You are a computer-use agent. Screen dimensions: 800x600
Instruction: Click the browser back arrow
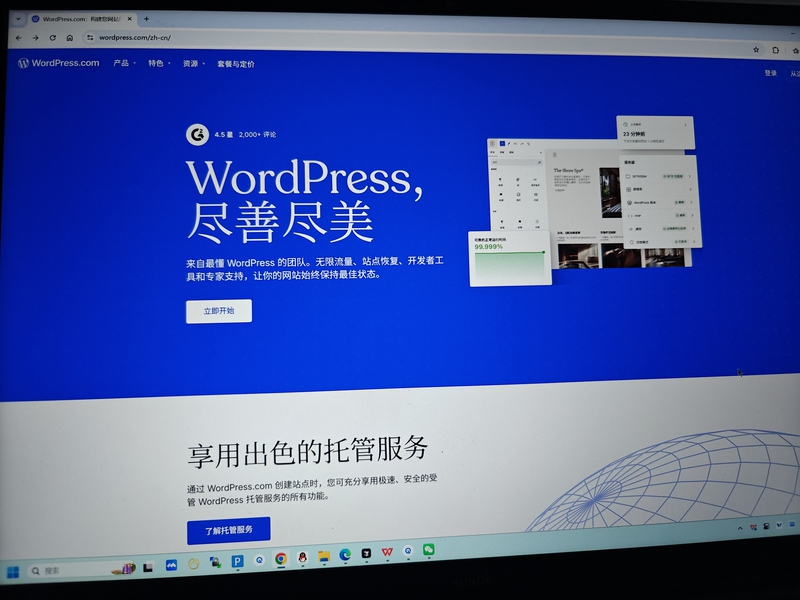[x=20, y=38]
